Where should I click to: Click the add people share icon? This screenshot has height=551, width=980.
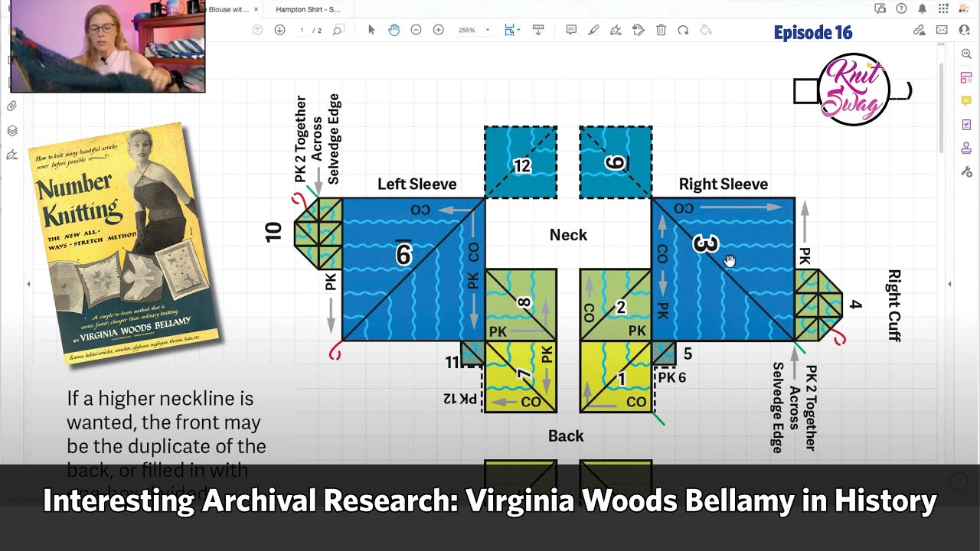point(964,30)
